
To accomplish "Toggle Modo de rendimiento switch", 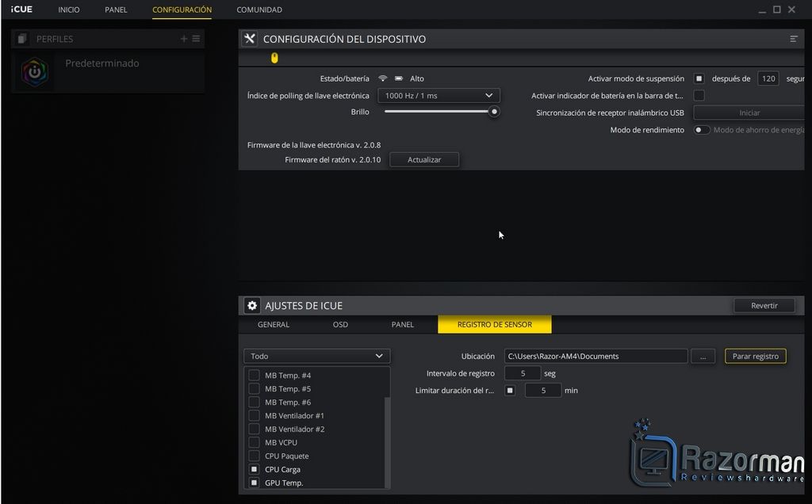I will click(x=702, y=130).
